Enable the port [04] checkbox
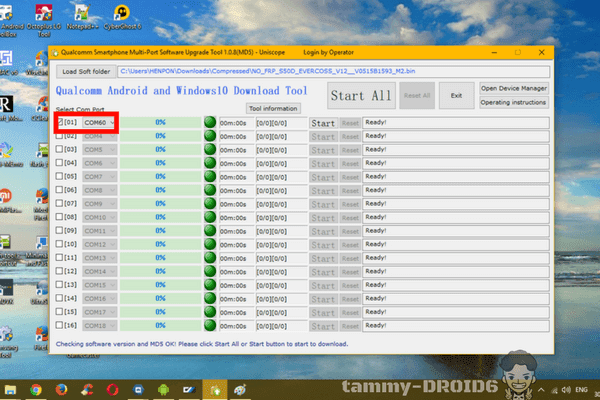The width and height of the screenshot is (600, 400). coord(59,163)
